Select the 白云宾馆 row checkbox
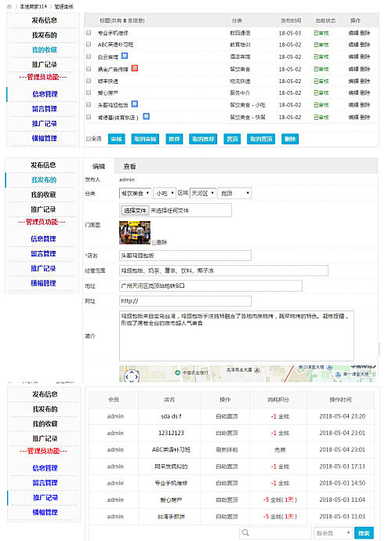Screen dimensions: 392x541 click(89, 56)
